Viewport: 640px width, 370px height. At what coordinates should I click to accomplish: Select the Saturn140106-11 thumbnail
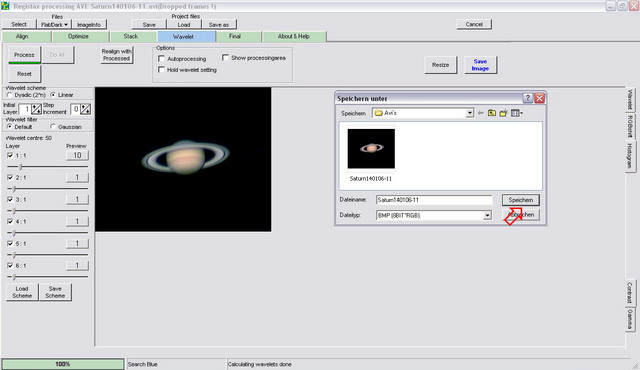tap(371, 155)
